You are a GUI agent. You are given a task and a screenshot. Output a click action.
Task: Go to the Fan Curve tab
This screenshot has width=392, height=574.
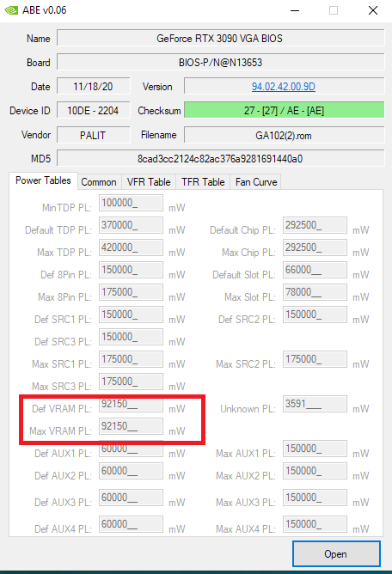tap(255, 182)
